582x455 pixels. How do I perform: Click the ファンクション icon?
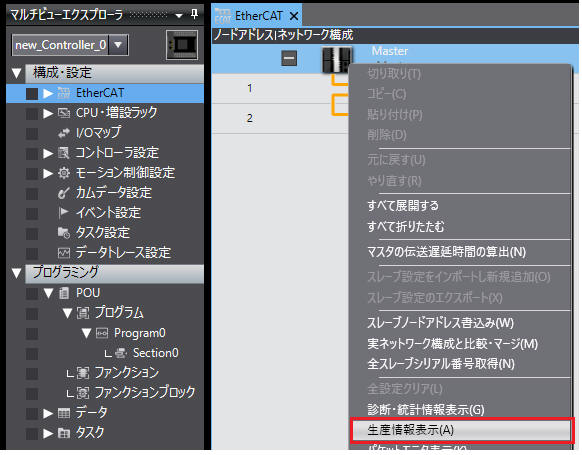[x=83, y=373]
